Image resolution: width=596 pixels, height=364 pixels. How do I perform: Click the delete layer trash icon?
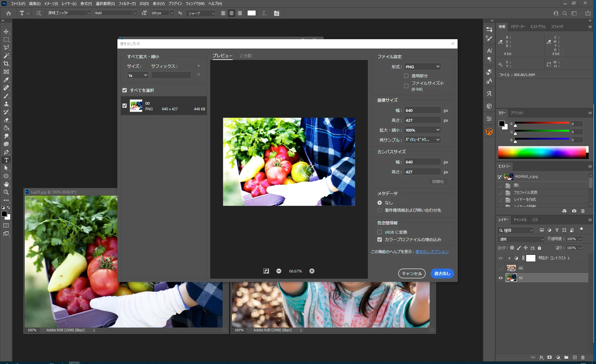click(583, 358)
